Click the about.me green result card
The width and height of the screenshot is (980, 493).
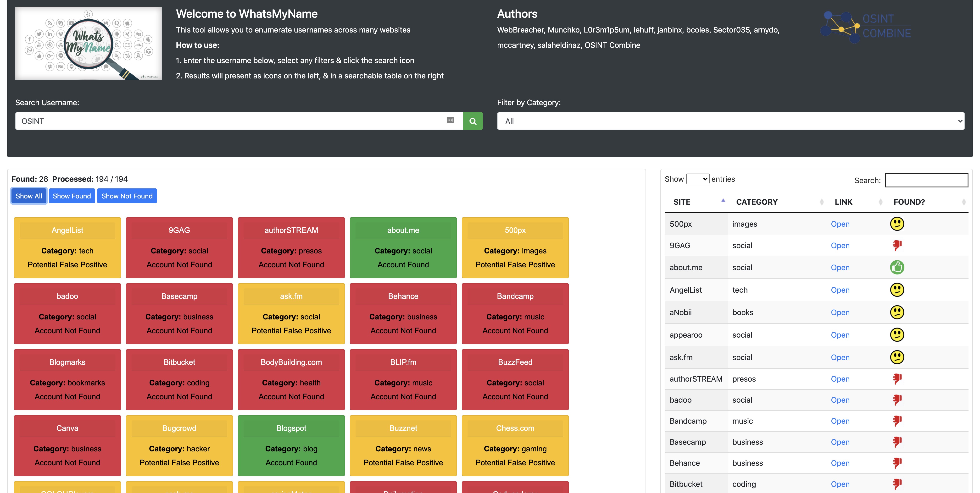(x=403, y=247)
